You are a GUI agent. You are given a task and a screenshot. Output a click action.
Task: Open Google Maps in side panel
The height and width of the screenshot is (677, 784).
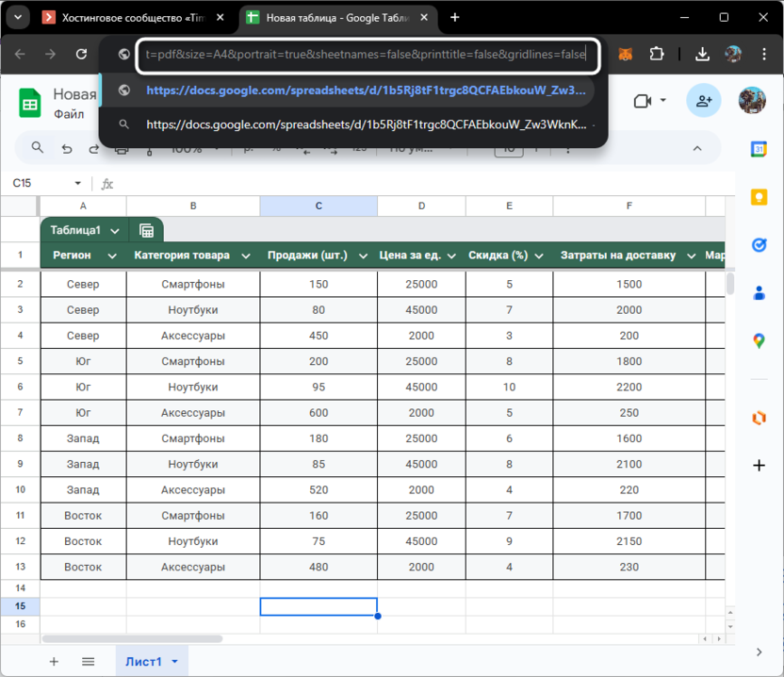pos(759,340)
